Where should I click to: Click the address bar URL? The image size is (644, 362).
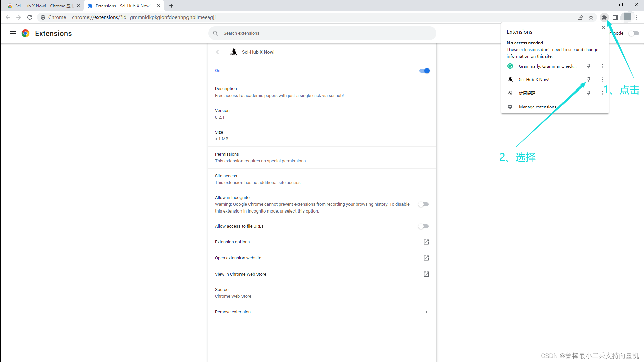click(144, 17)
